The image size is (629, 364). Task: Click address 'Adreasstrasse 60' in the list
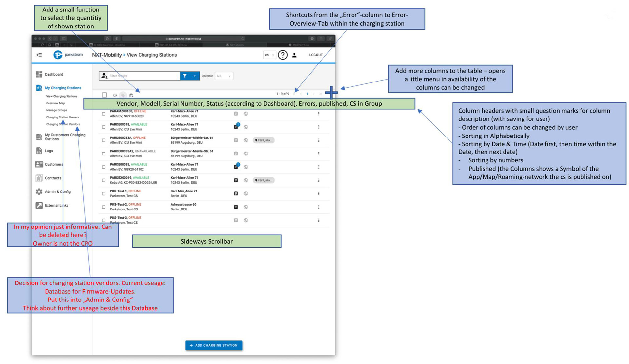click(x=183, y=205)
